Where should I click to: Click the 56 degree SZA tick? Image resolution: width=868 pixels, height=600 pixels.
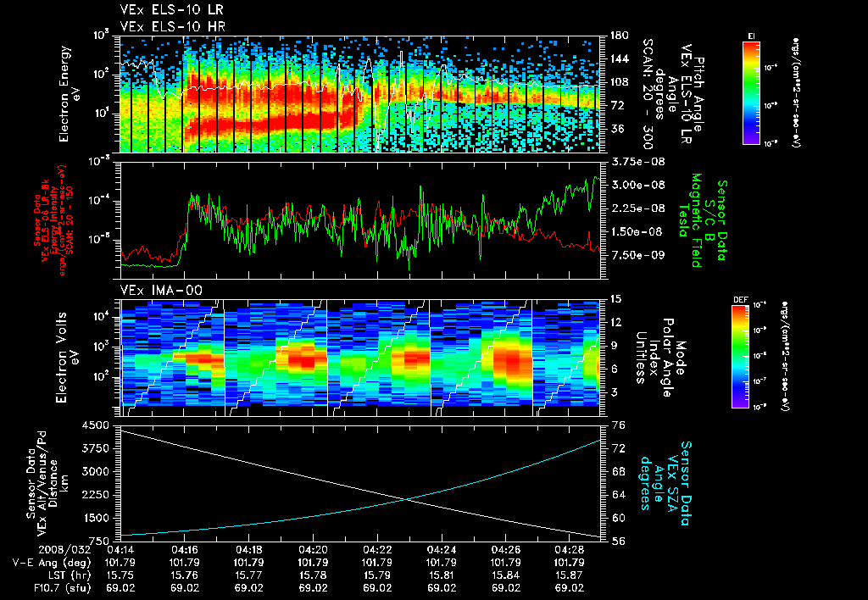coord(619,542)
